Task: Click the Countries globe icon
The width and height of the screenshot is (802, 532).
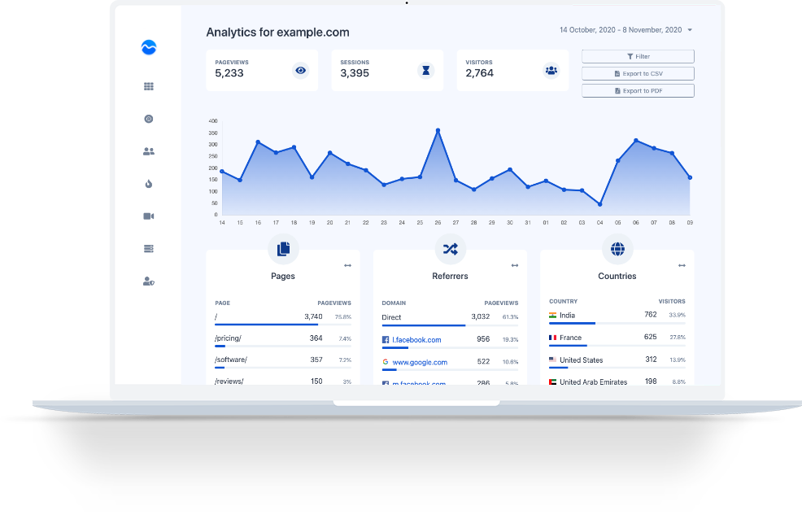Action: [x=617, y=249]
